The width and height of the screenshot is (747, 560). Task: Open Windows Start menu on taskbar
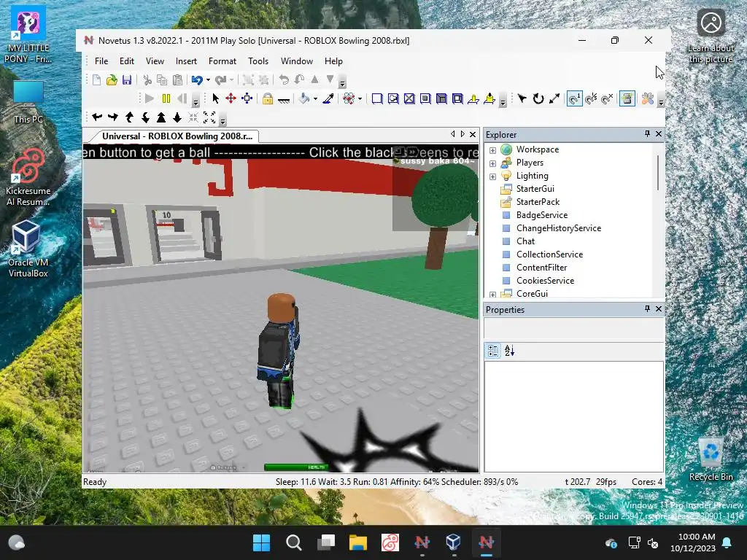click(261, 542)
